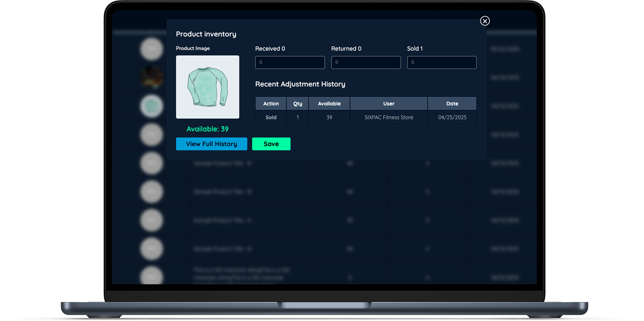Click the Available: 39 green label
644x321 pixels.
(x=208, y=129)
